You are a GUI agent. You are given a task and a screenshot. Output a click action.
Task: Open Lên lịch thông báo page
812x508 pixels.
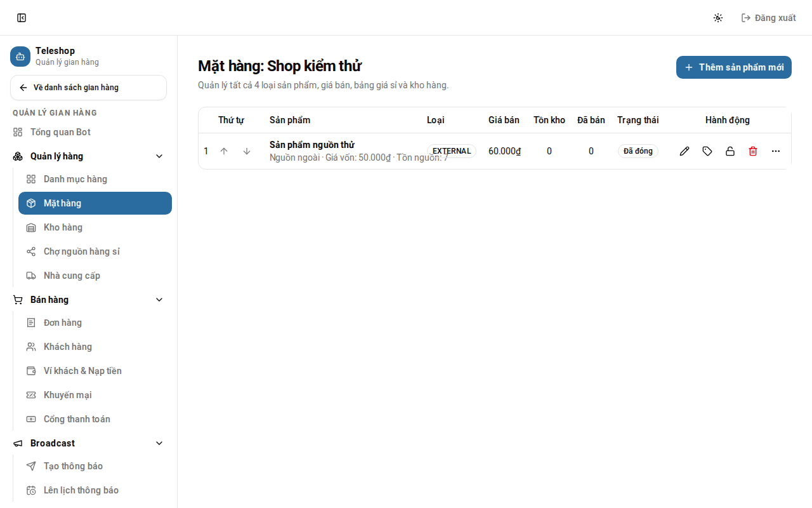[95, 490]
